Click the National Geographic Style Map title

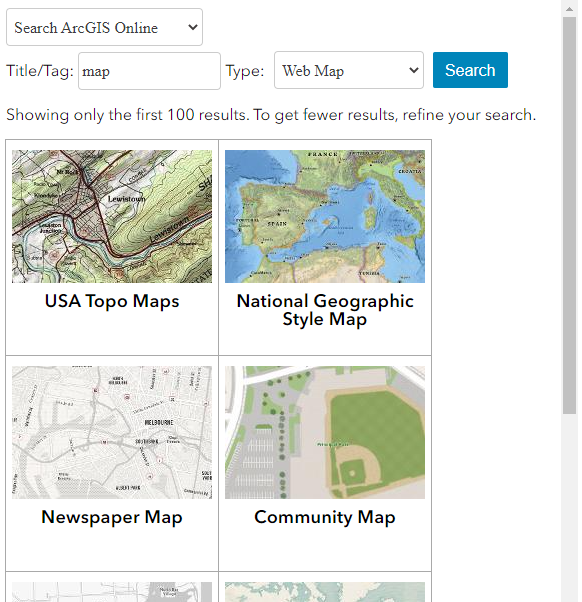(325, 310)
